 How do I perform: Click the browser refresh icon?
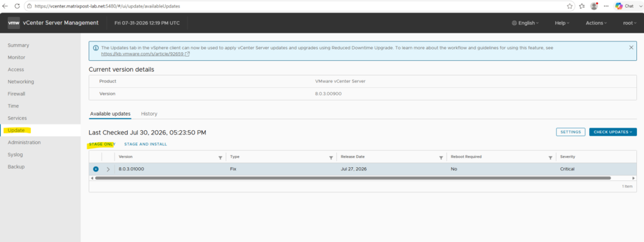17,6
